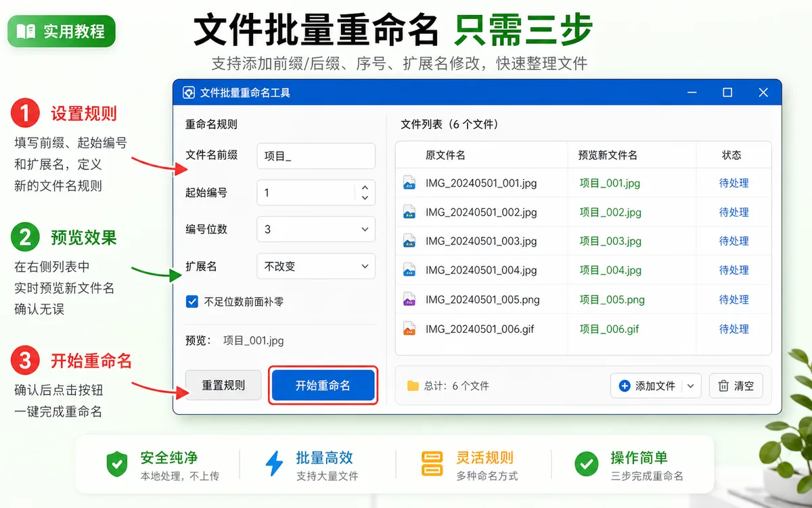Open the 编号位数 dropdown
The height and width of the screenshot is (508, 812).
tap(316, 229)
